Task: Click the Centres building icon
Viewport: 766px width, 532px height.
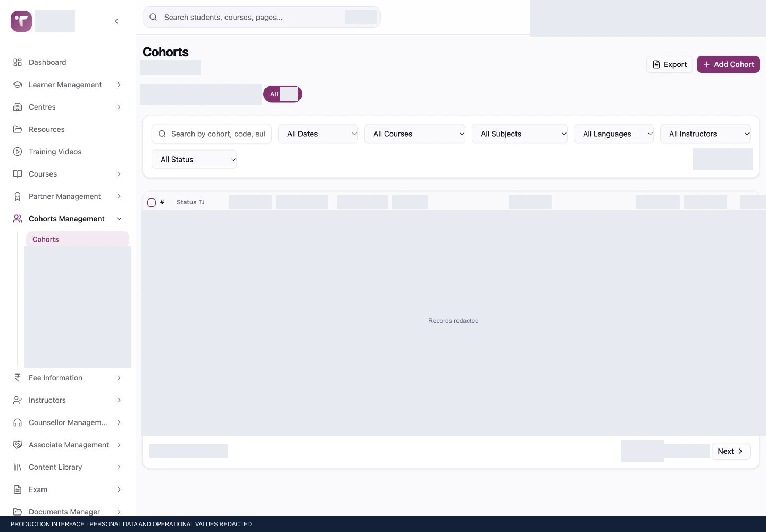Action: click(x=18, y=107)
